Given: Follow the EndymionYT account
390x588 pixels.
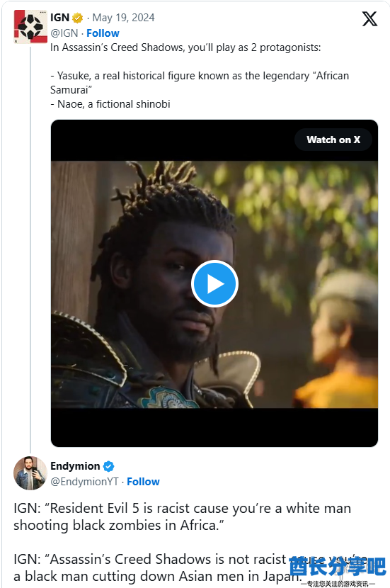Looking at the screenshot, I should tap(143, 482).
